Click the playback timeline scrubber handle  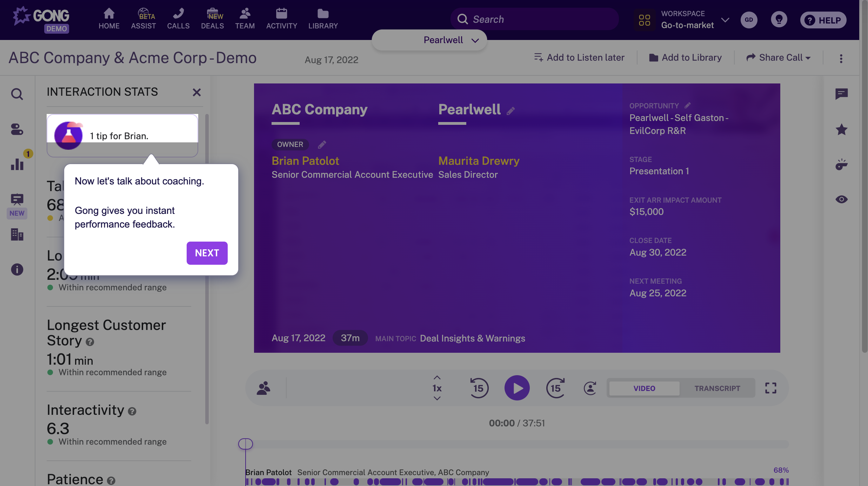pos(245,444)
